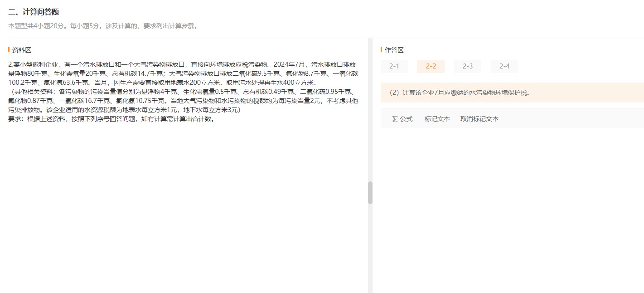Click the 三、计算问答题 section heading
Image resolution: width=644 pixels, height=293 pixels.
34,12
